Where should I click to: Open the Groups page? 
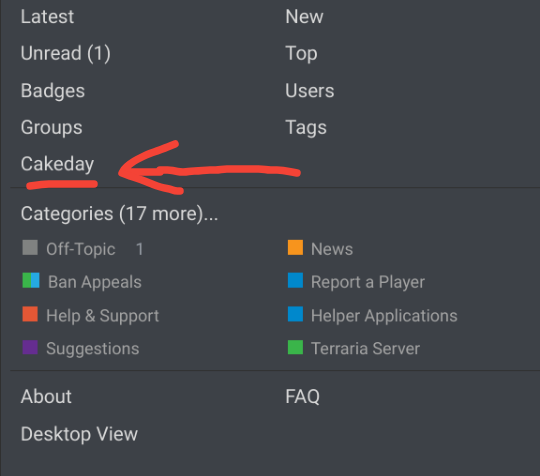pos(51,128)
